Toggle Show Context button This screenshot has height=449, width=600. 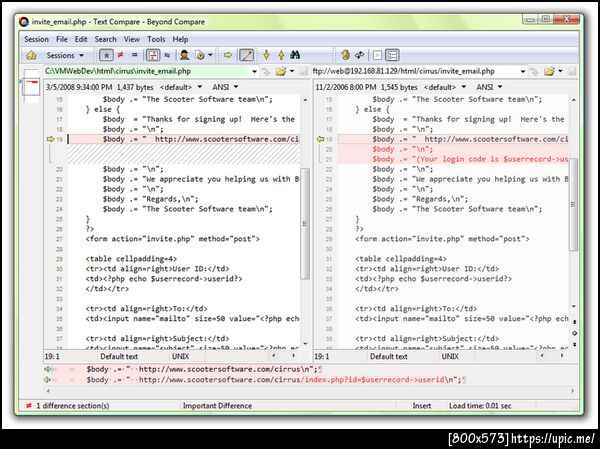coord(153,56)
